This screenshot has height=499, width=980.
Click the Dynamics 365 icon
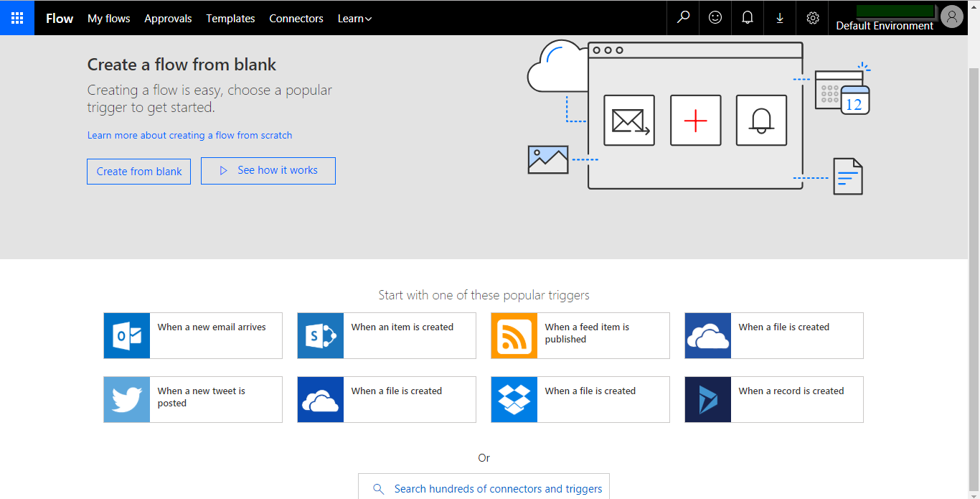click(x=708, y=399)
